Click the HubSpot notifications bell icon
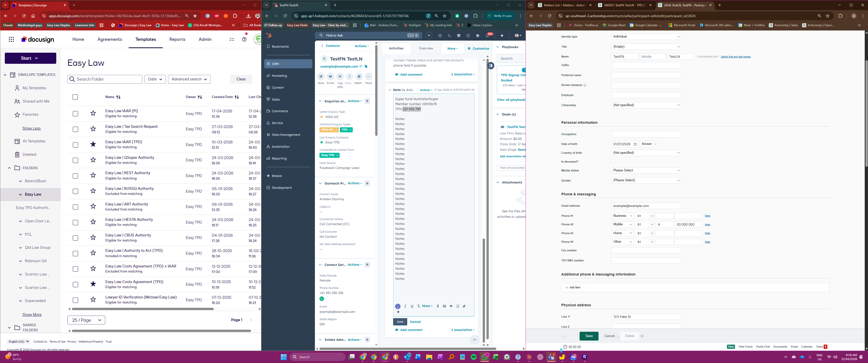This screenshot has width=868, height=363. 487,35
